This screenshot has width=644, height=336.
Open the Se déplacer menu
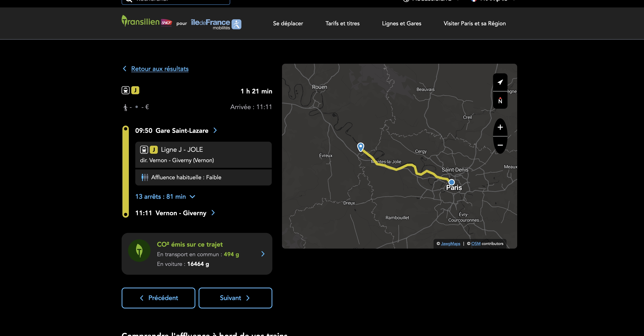[288, 24]
